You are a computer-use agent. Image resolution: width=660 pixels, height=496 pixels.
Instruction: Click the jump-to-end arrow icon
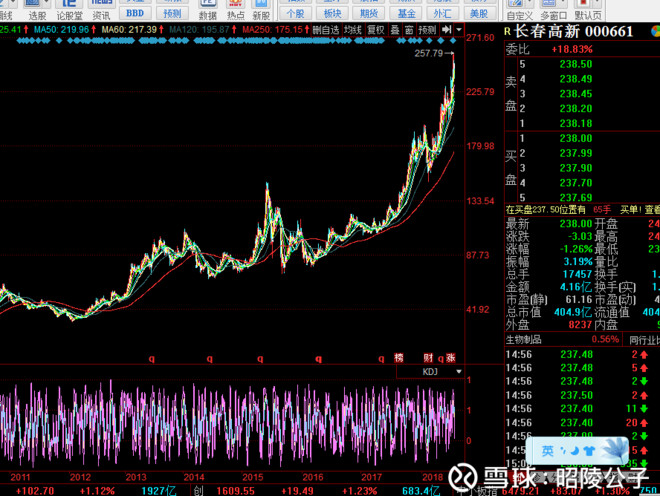[x=446, y=30]
